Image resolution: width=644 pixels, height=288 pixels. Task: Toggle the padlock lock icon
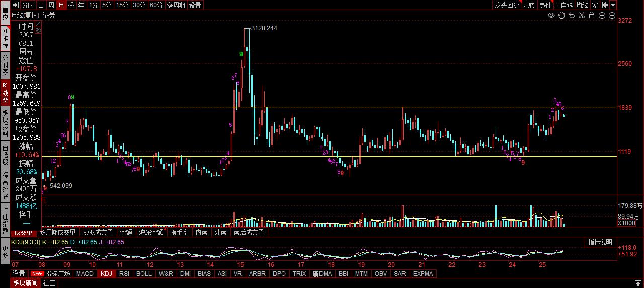pyautogui.click(x=592, y=16)
